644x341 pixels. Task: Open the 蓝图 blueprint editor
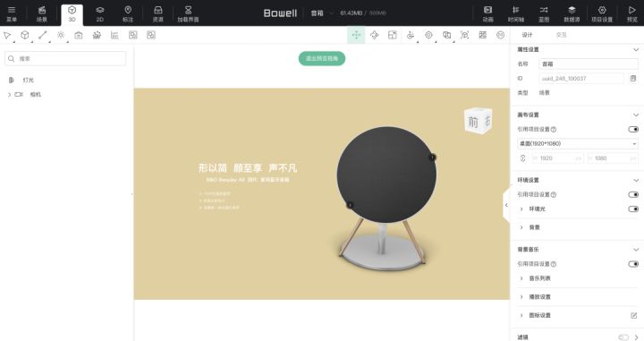544,13
